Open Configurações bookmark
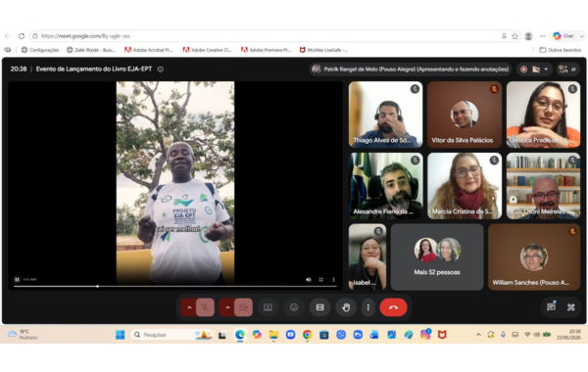The height and width of the screenshot is (372, 588). click(x=40, y=50)
